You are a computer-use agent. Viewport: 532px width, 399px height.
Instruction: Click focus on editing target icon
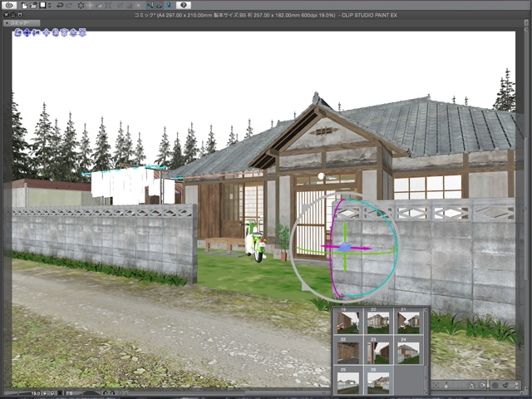[x=436, y=385]
